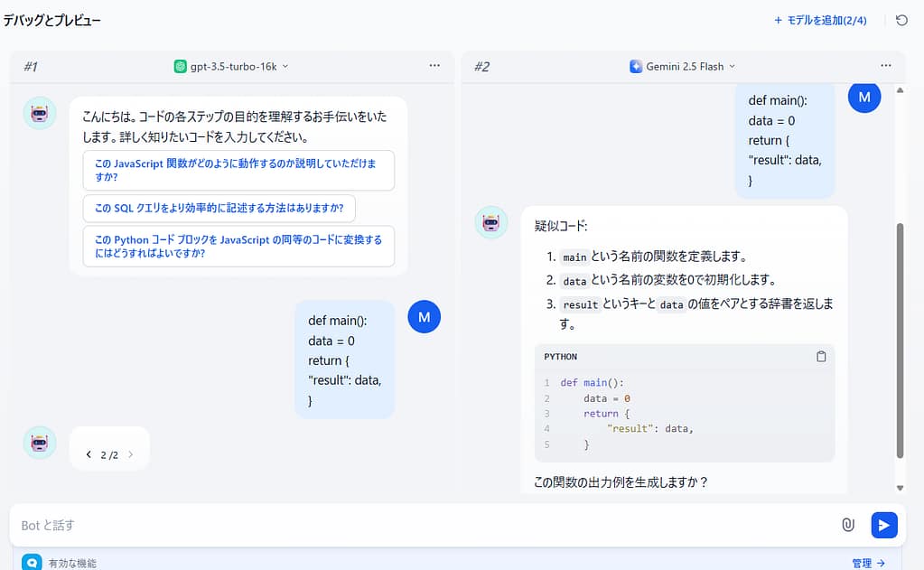
Task: Open the overflow menu for panel #1
Action: tap(434, 65)
